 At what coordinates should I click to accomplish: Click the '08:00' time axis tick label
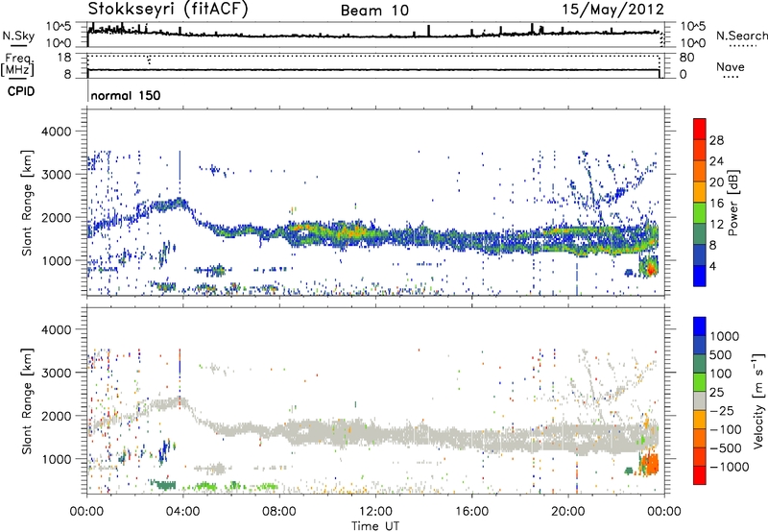click(279, 512)
